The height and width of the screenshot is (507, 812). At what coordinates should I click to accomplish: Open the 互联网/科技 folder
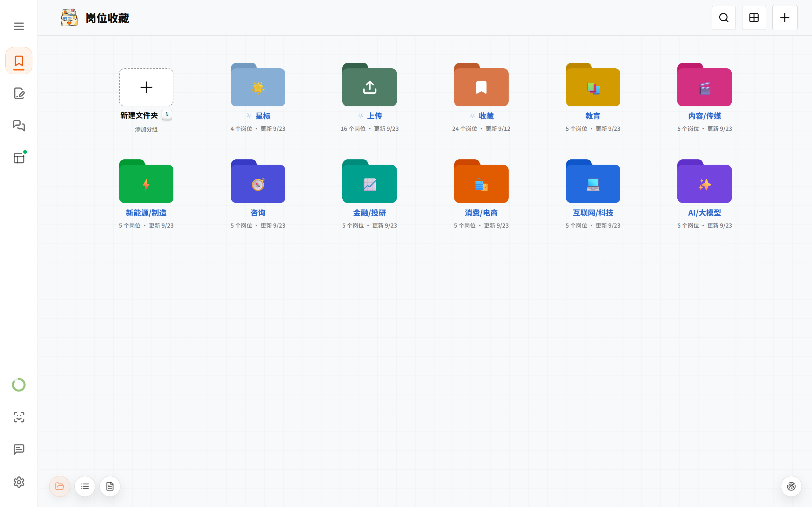(593, 181)
